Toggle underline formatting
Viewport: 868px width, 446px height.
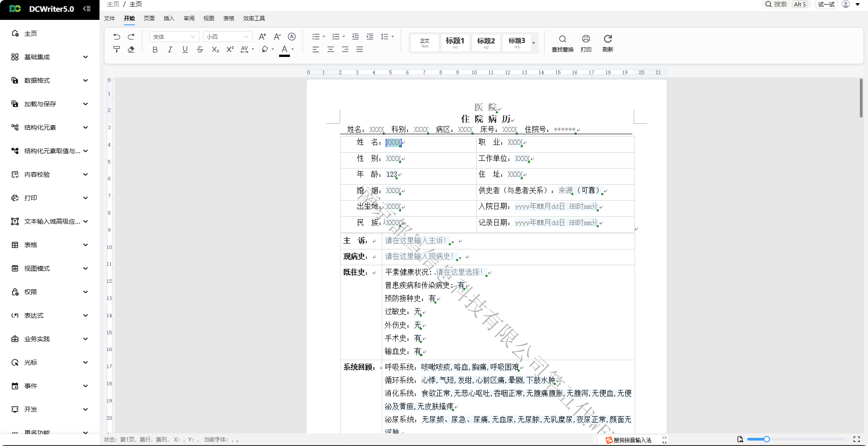185,49
